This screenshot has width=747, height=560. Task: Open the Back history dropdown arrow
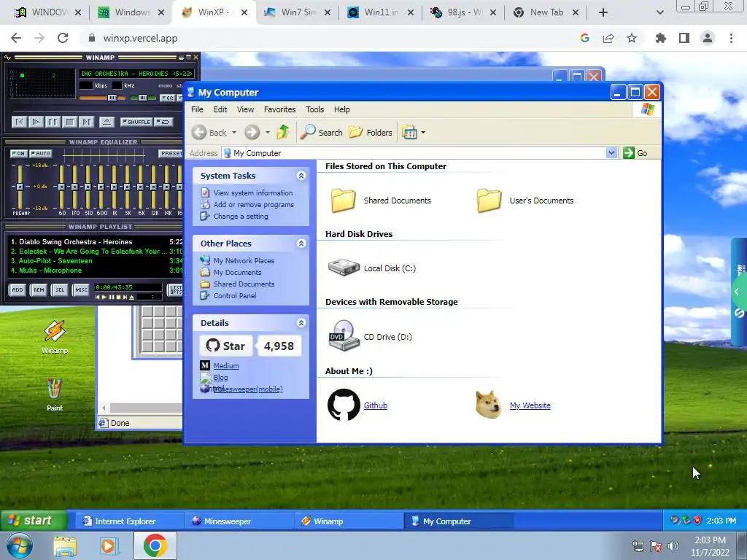point(234,133)
